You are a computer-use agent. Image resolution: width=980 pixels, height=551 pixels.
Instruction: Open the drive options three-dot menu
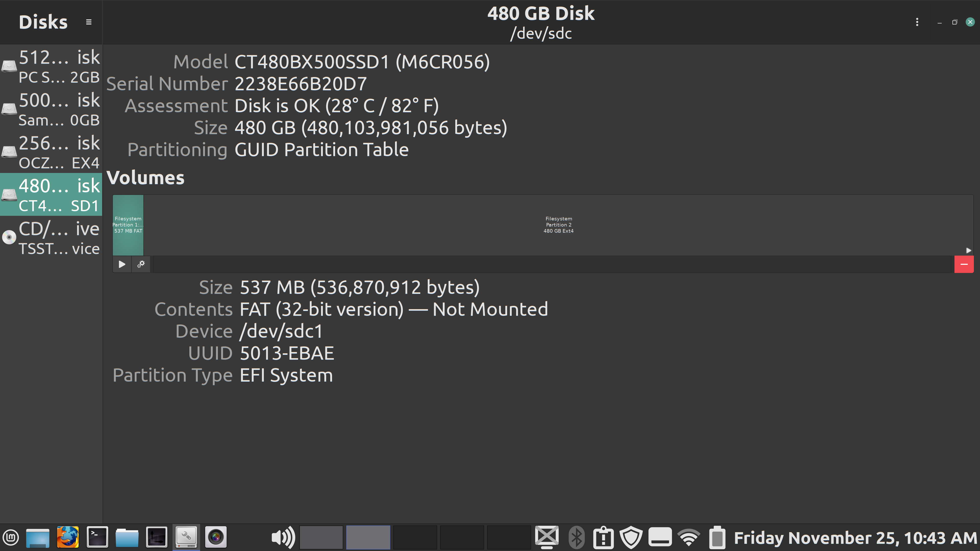(917, 22)
